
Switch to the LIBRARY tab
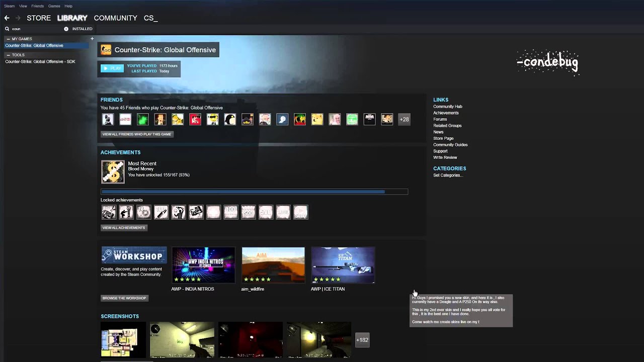[x=72, y=18]
